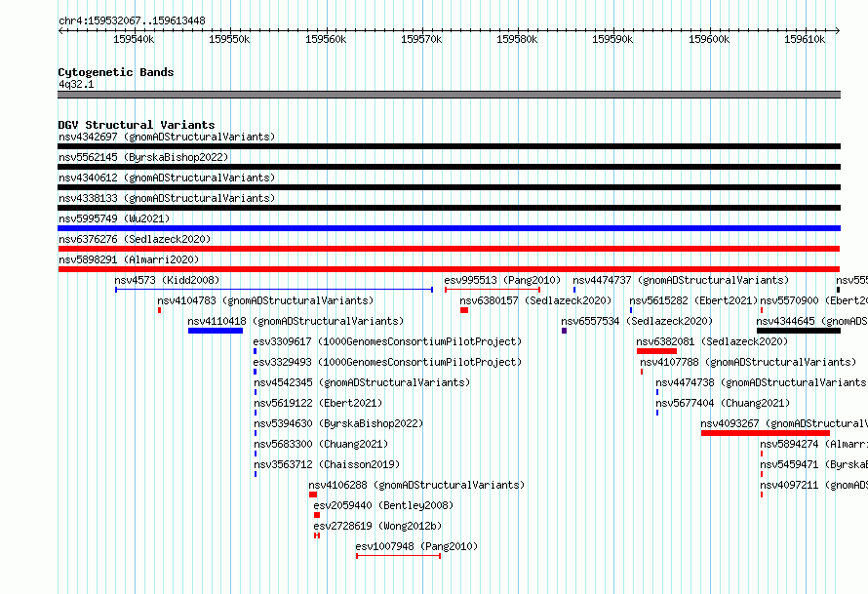Open nsv4340612 gnomADStructuralVariants entry

tap(167, 178)
